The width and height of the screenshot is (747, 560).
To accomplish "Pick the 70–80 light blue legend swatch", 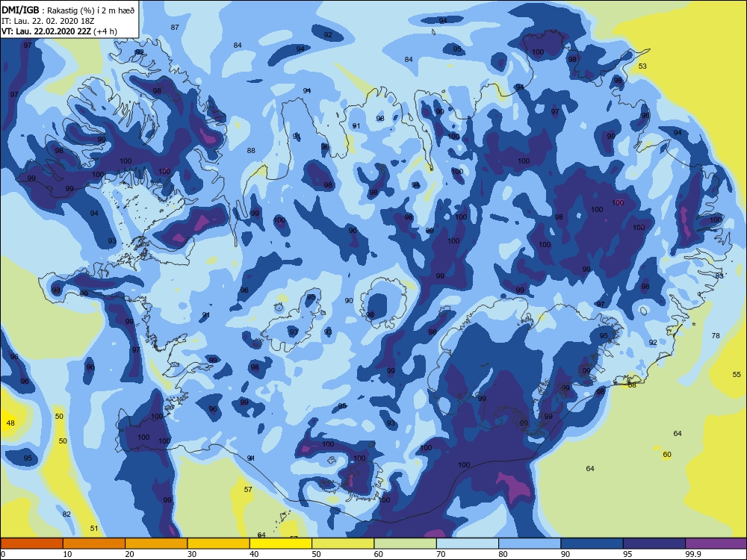I will pyautogui.click(x=468, y=544).
